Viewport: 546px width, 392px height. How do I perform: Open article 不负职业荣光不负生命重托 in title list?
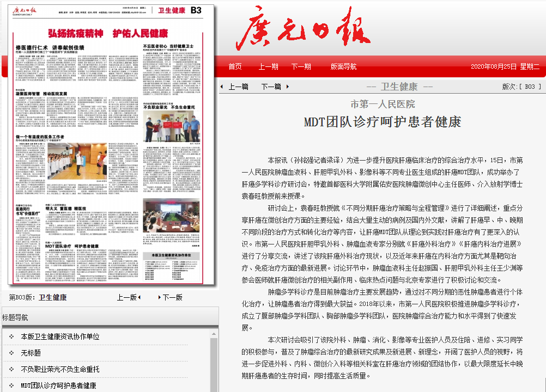click(x=60, y=369)
